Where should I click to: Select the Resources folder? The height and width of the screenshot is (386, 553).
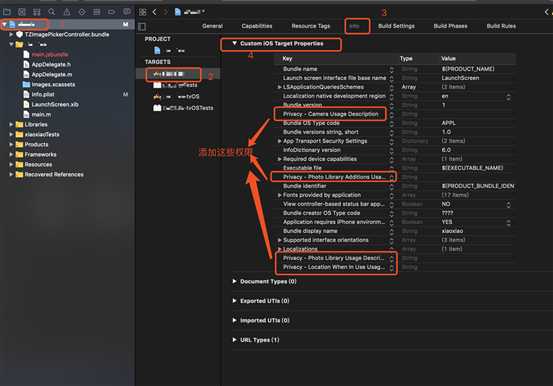38,164
